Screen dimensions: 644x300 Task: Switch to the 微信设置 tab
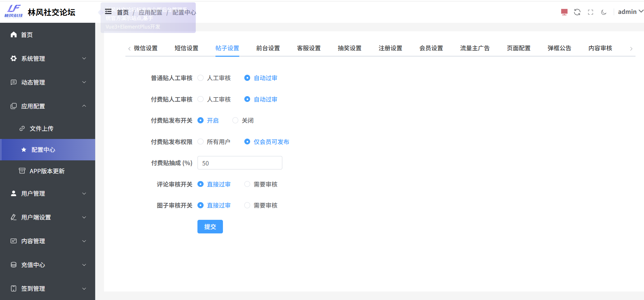click(145, 48)
